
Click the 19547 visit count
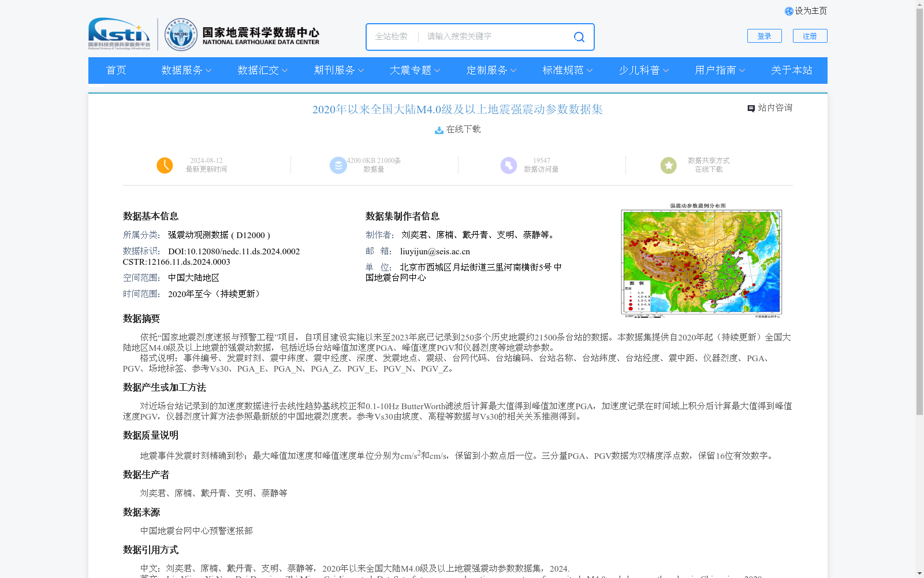[542, 161]
